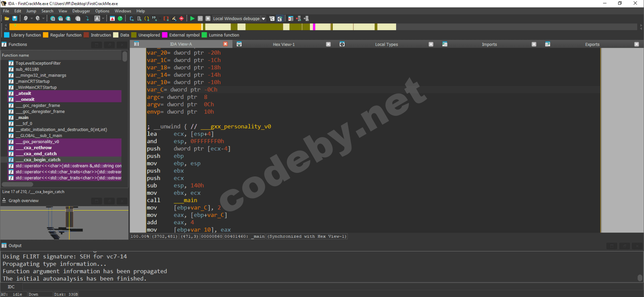Close the Imports tab
Viewport: 644px width, 297px height.
[x=534, y=44]
